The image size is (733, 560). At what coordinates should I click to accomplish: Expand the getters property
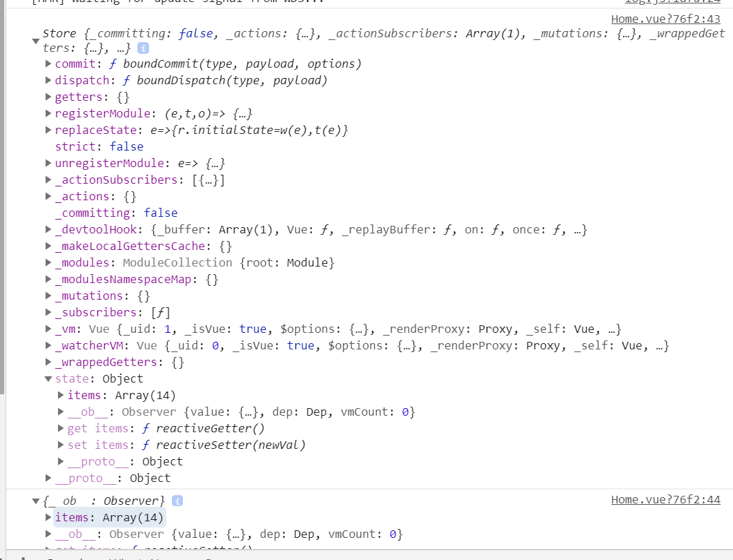pos(48,97)
